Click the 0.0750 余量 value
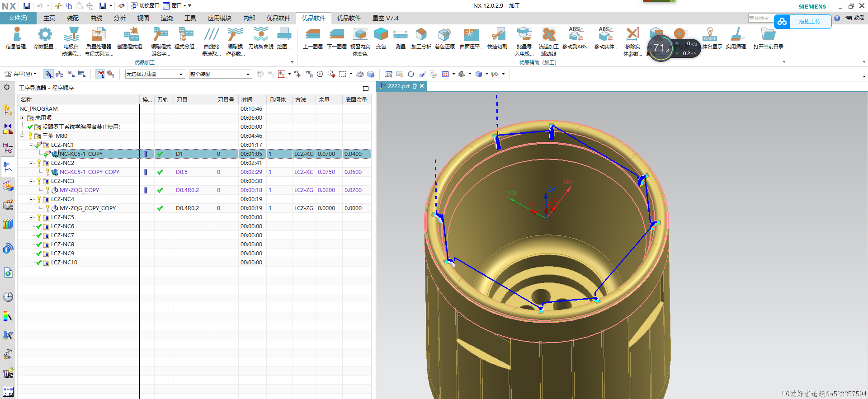Image resolution: width=868 pixels, height=399 pixels. tap(326, 172)
